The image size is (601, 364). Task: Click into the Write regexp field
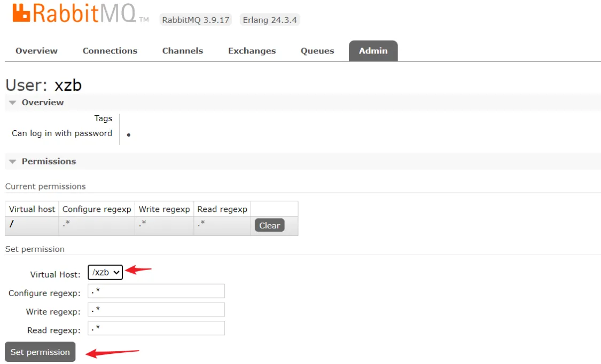click(156, 310)
